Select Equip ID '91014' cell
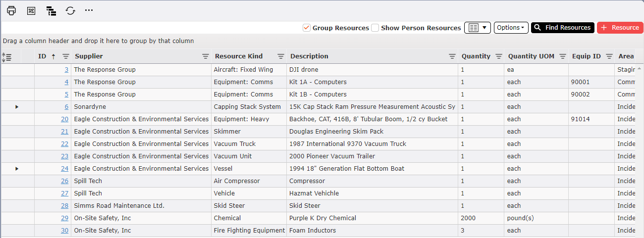644x238 pixels. pos(591,119)
